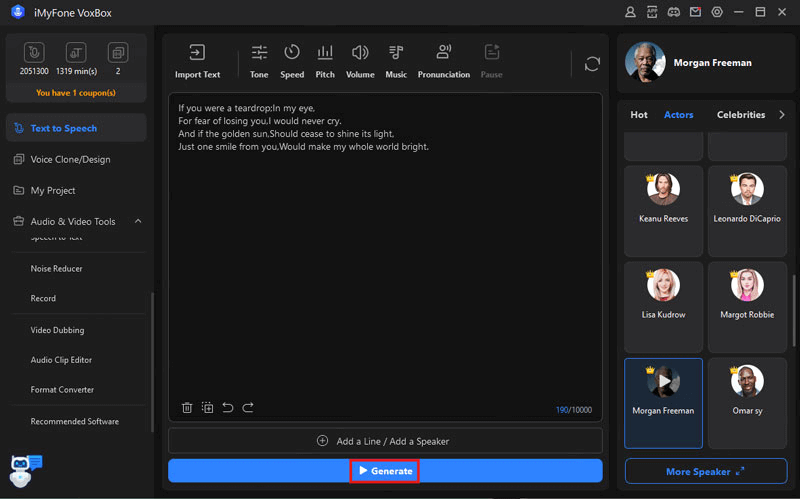Show more voice category tabs

[782, 115]
